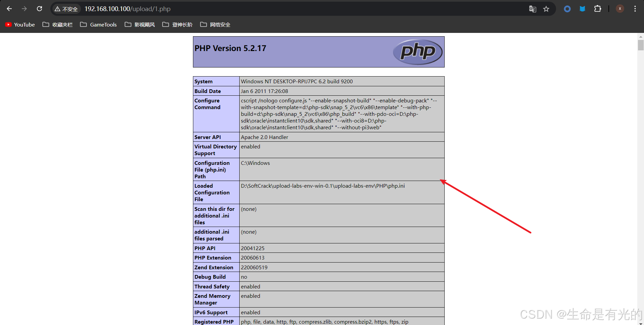The image size is (644, 325).
Task: Open the Chrome three-dot menu
Action: [635, 9]
